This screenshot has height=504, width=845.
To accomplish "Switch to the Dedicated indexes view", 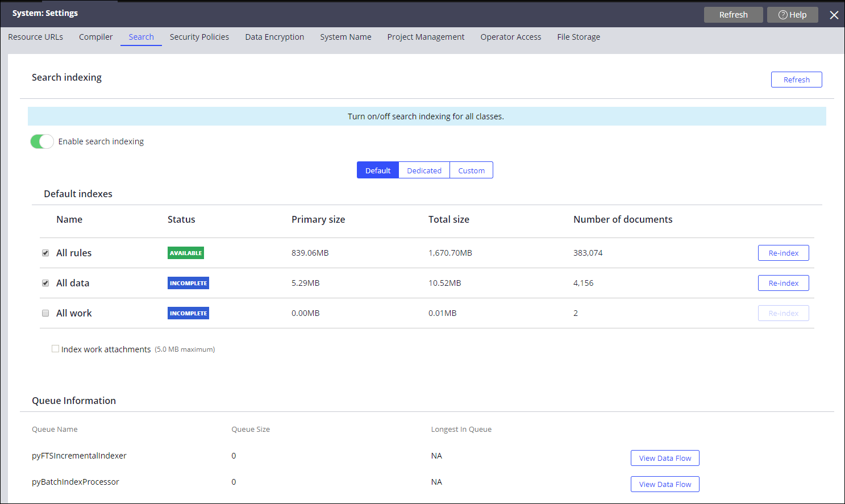I will tap(424, 170).
